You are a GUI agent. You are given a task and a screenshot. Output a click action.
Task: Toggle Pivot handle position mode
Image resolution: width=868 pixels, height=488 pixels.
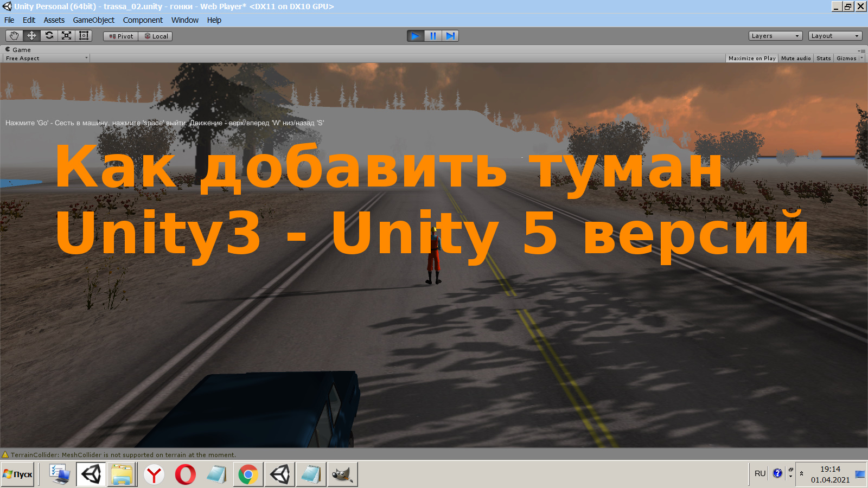tap(120, 36)
